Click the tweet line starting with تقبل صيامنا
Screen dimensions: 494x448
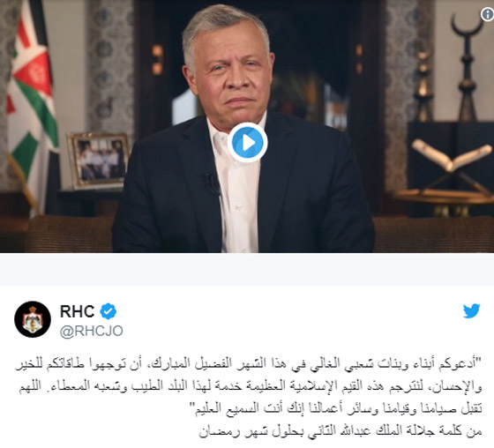coord(339,408)
